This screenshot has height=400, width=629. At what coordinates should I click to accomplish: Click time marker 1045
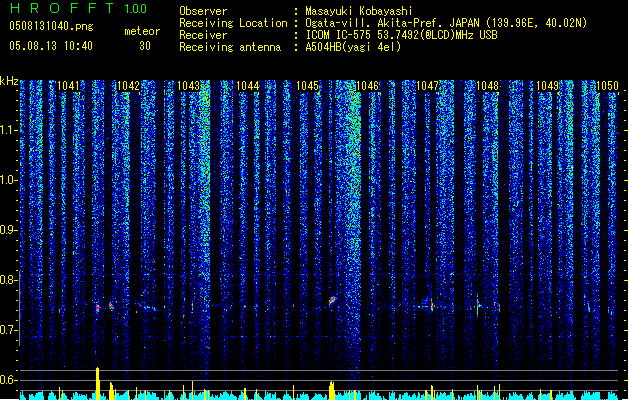[x=308, y=86]
